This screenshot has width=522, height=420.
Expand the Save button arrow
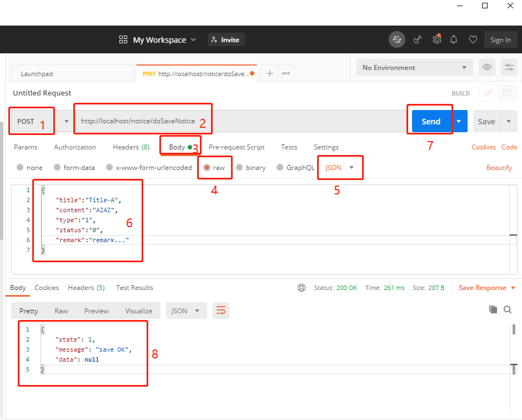508,121
